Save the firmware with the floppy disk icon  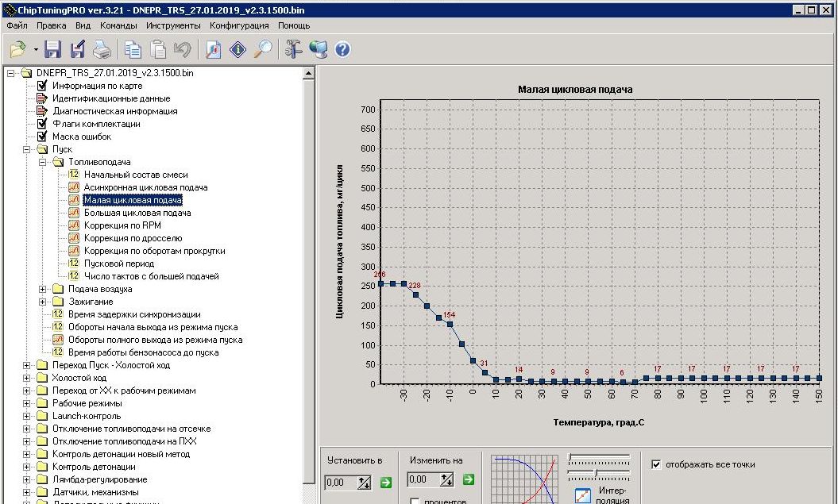click(x=53, y=50)
